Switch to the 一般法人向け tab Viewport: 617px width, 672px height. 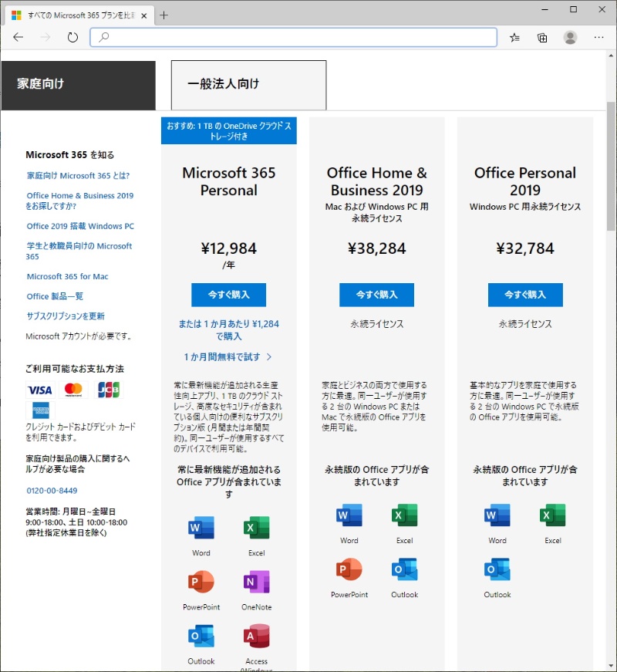248,84
